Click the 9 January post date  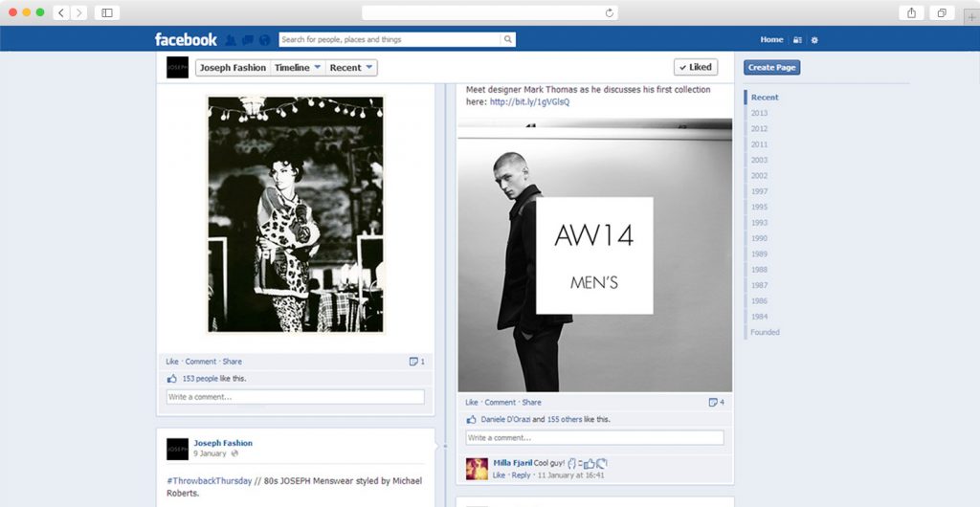210,454
